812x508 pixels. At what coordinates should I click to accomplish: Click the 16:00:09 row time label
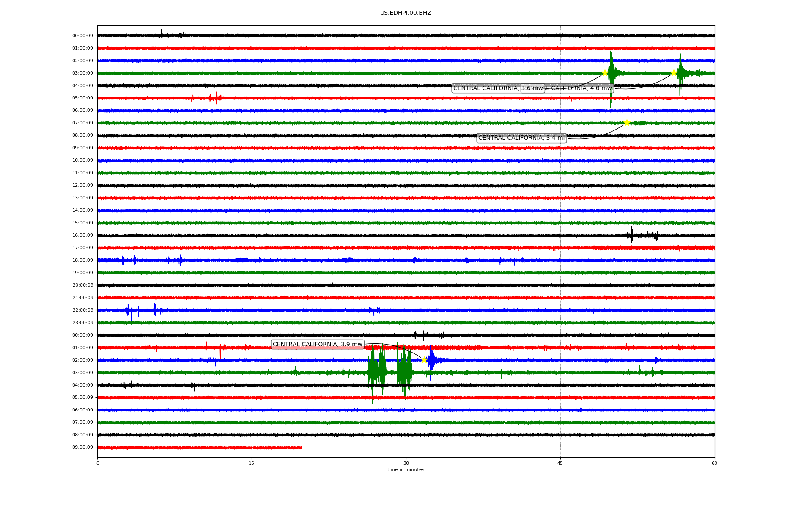pos(83,235)
